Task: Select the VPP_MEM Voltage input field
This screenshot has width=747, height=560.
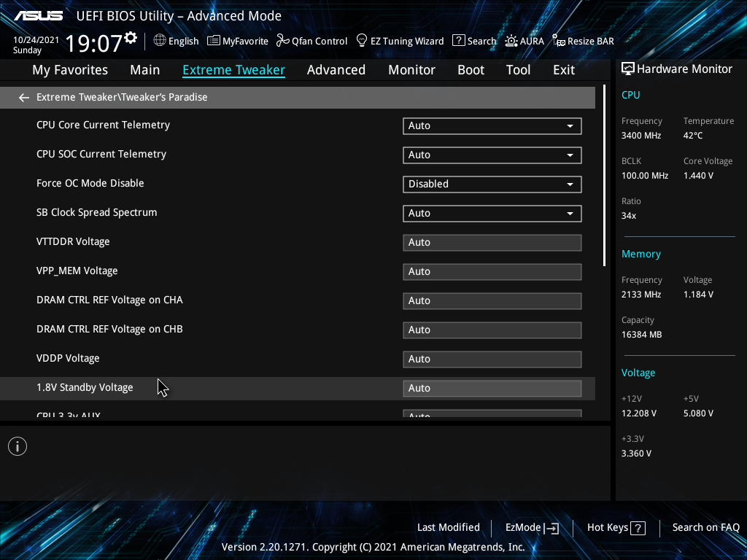Action: click(x=492, y=272)
